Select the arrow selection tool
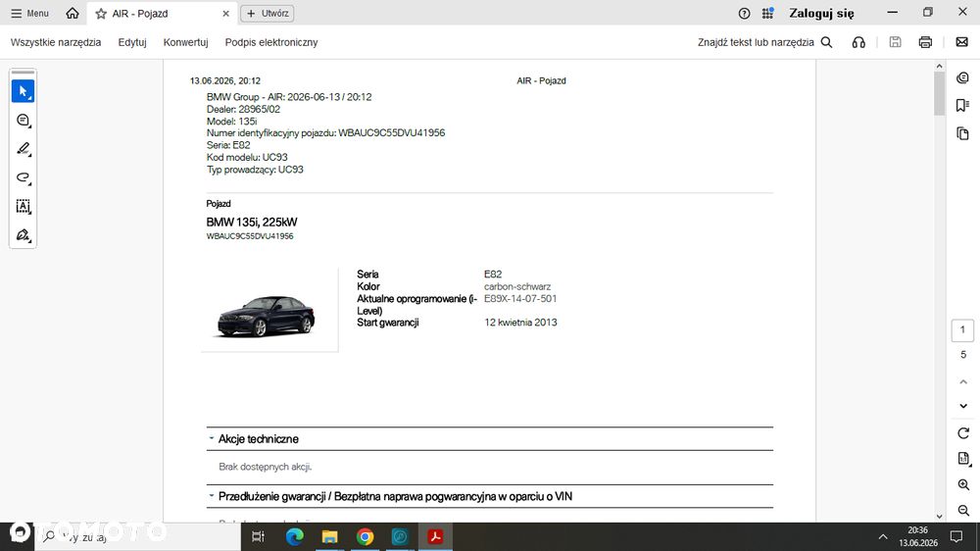Screen dimensions: 980x551 coord(24,91)
